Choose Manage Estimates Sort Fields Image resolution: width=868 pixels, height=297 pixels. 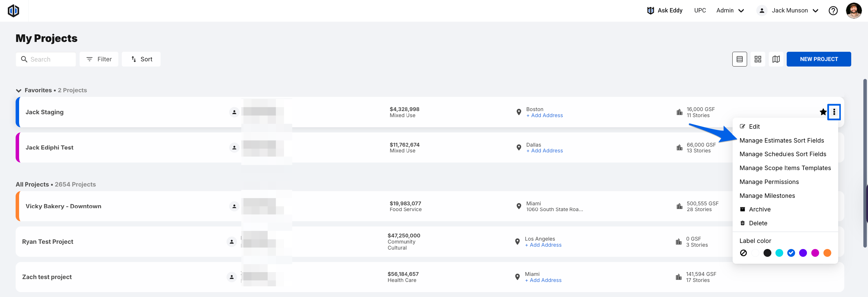(781, 141)
